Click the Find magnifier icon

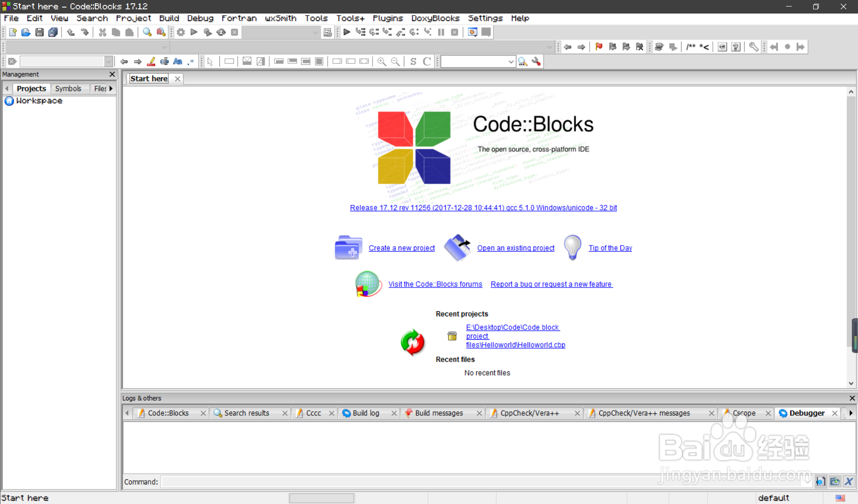[147, 32]
